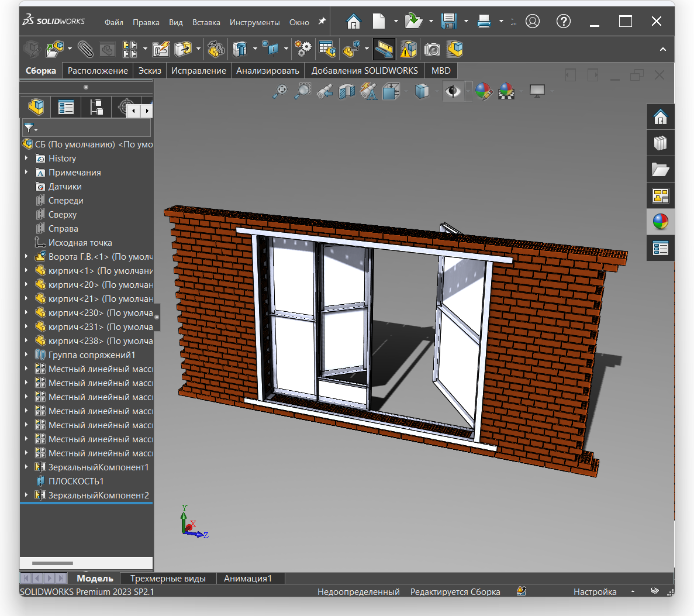Open the ConfigurationManager tab icon
Image resolution: width=694 pixels, height=616 pixels.
tap(96, 107)
